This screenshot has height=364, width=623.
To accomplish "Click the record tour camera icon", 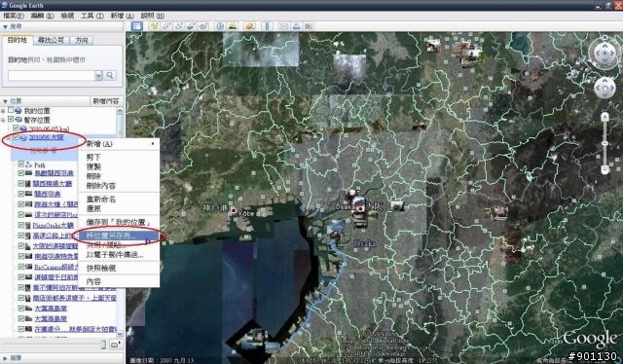I will tap(203, 26).
